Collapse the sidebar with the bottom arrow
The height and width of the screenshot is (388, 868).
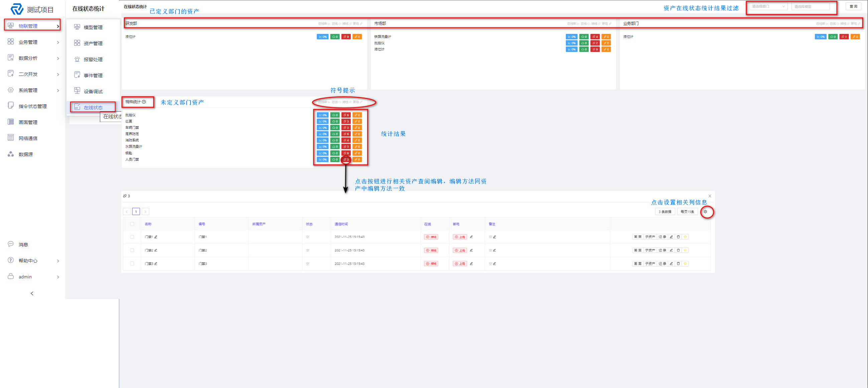(32, 293)
